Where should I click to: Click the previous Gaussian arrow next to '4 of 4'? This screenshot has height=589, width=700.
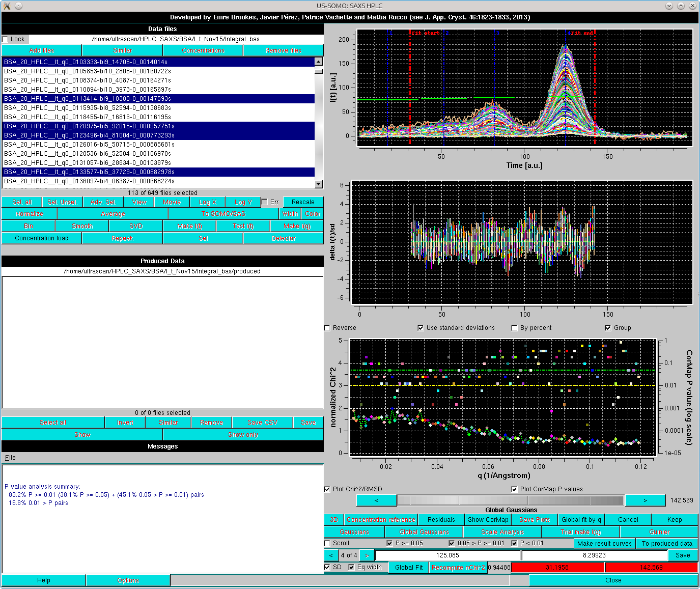coord(331,555)
